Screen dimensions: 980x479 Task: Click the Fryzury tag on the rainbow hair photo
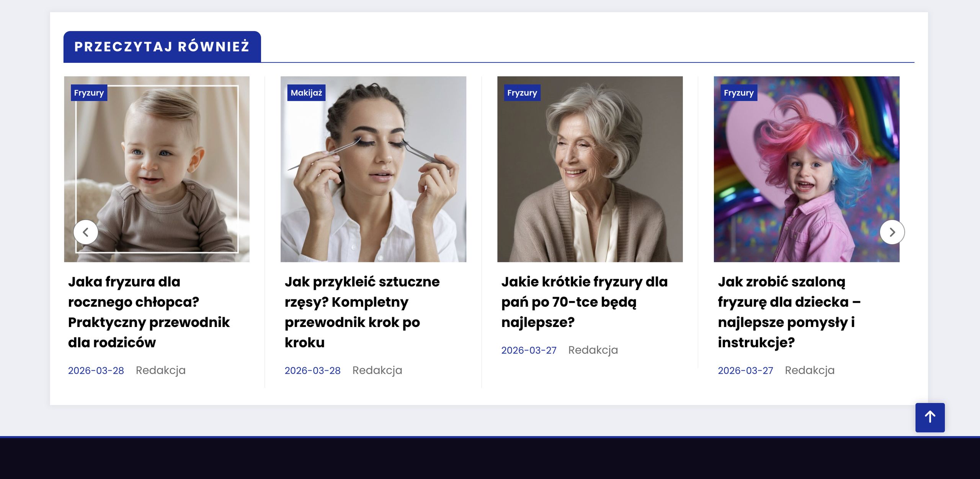point(738,93)
